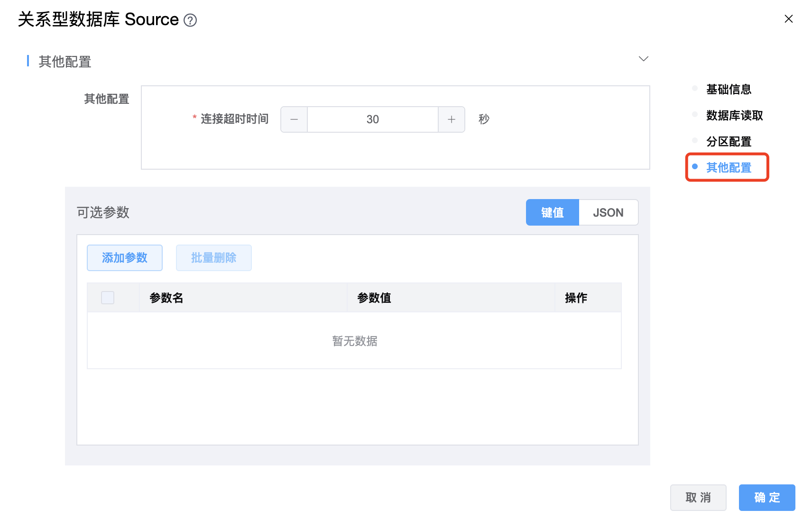The image size is (812, 528).
Task: Click the 添加参数 button
Action: tap(125, 258)
